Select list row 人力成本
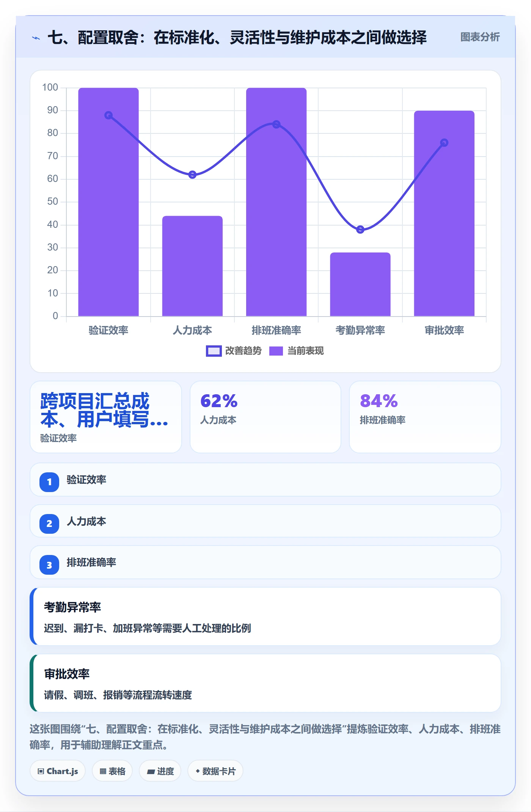The width and height of the screenshot is (531, 812). coord(265,521)
